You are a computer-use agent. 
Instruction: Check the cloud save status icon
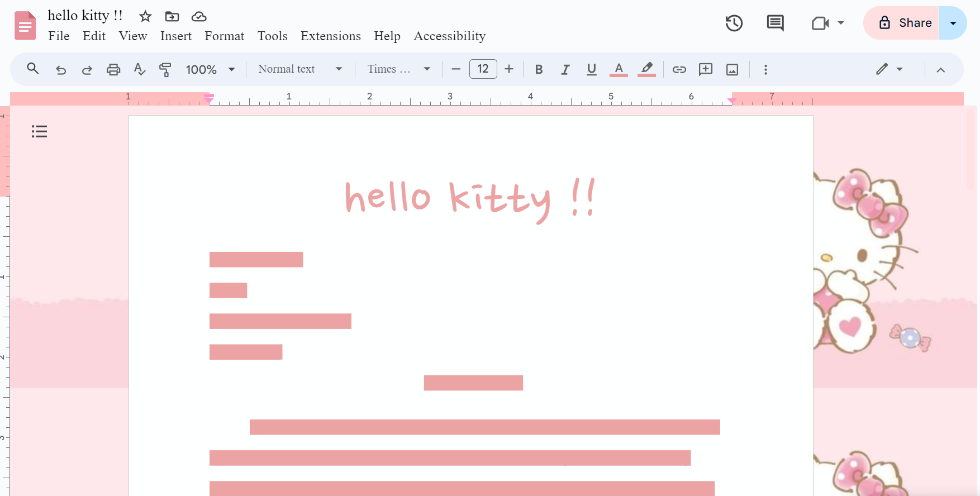pyautogui.click(x=199, y=16)
